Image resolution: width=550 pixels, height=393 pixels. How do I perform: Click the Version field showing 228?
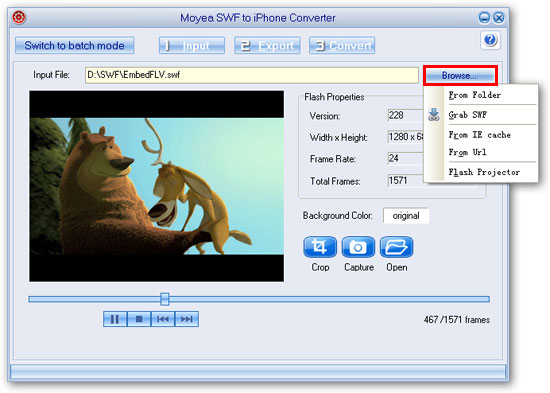(x=405, y=115)
